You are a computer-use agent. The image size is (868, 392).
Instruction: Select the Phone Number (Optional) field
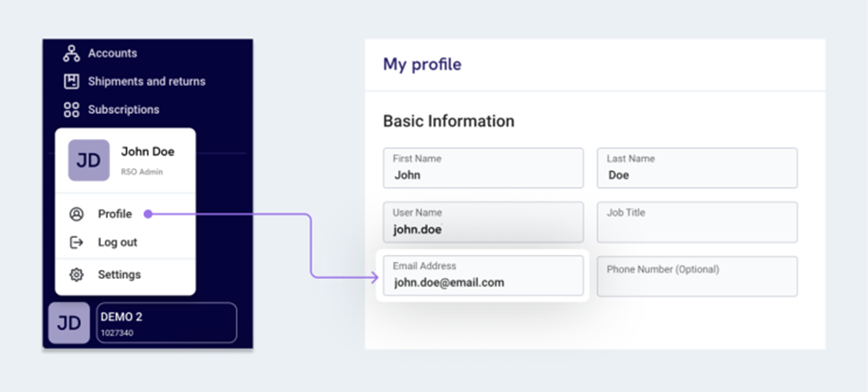pos(696,277)
